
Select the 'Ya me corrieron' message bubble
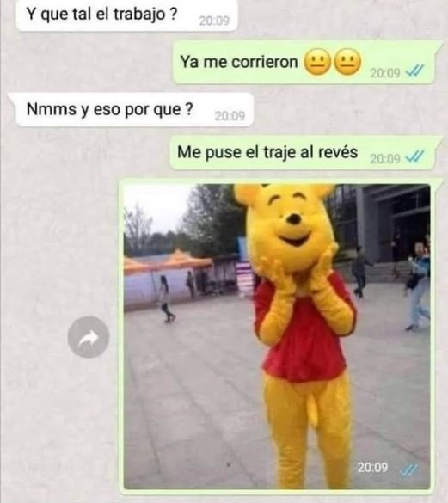pos(304,62)
